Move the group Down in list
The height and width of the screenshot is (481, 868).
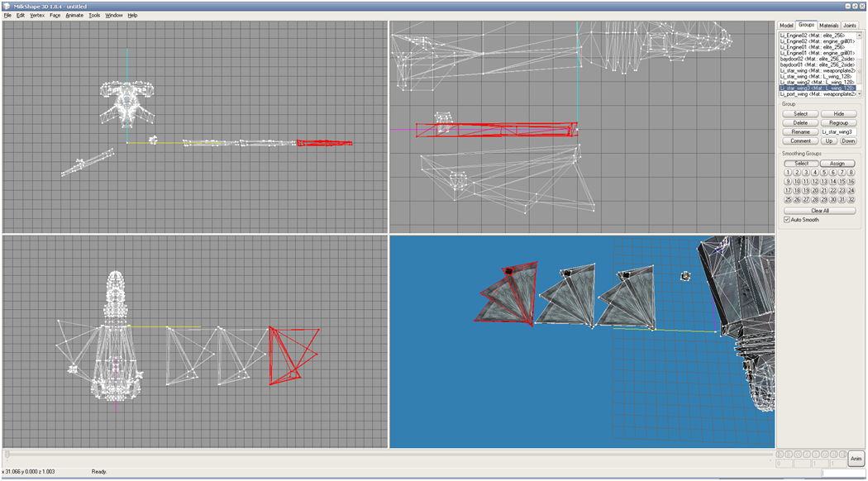(848, 141)
